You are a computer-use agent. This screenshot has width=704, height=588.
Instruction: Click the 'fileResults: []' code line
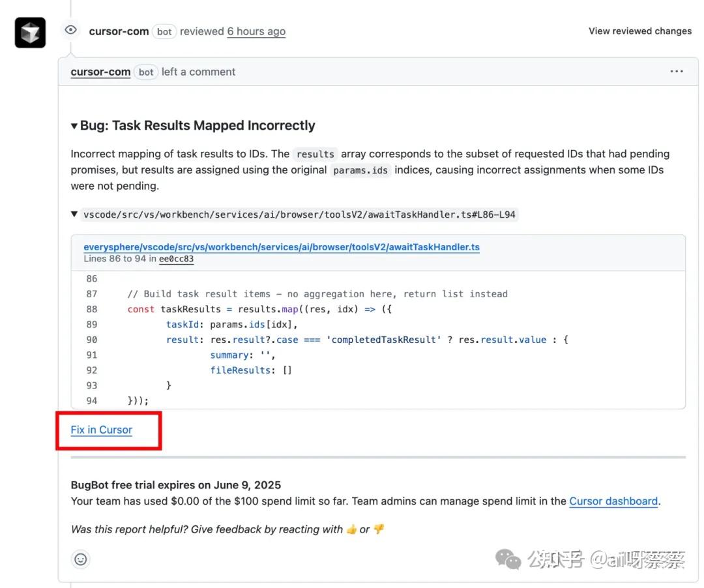[x=251, y=370]
